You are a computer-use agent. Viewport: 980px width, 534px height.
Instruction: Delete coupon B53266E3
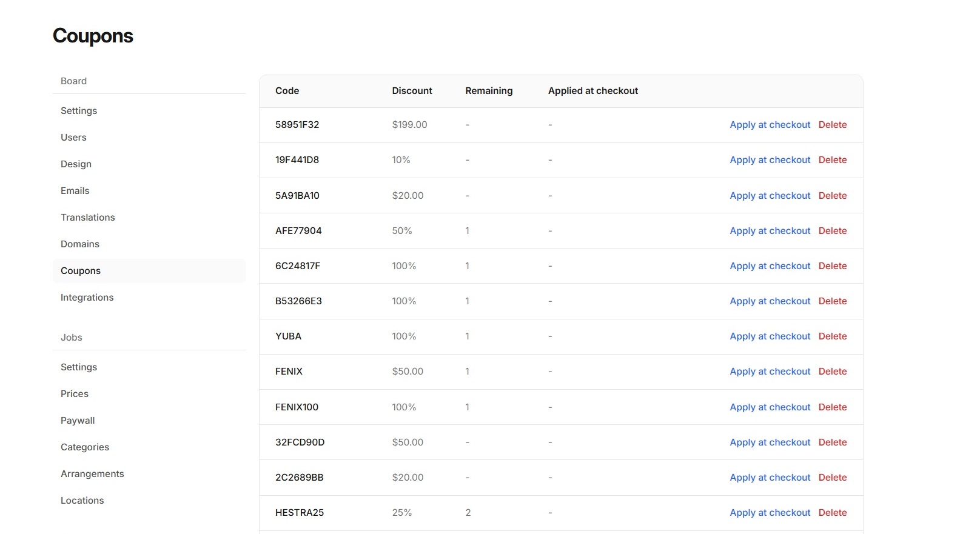(x=833, y=301)
